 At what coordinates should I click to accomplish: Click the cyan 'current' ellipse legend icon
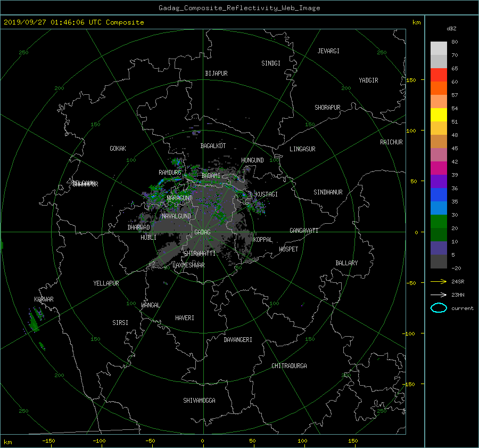click(x=439, y=308)
